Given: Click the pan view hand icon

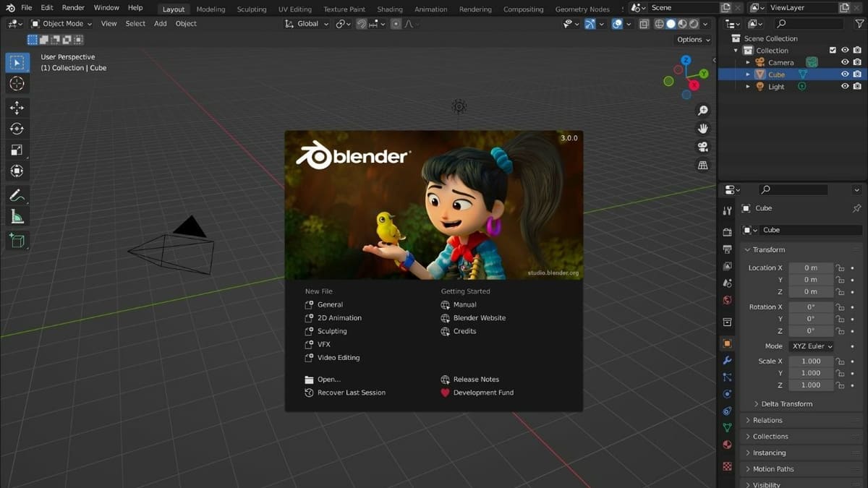Looking at the screenshot, I should [x=702, y=128].
